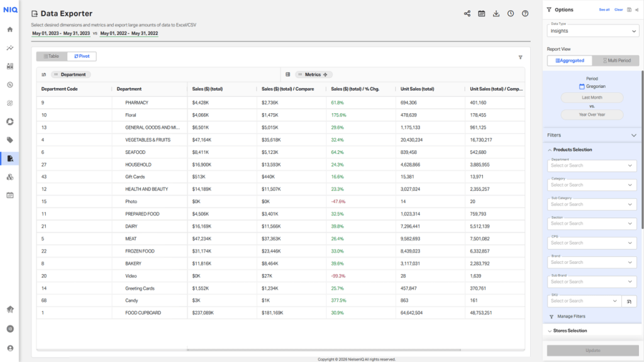
Task: Open the filter icon above the table
Action: click(520, 57)
